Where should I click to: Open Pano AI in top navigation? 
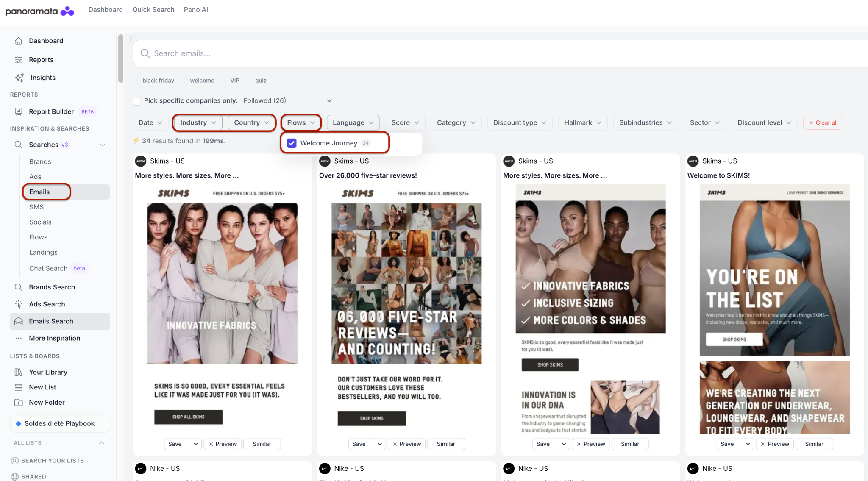tap(196, 10)
